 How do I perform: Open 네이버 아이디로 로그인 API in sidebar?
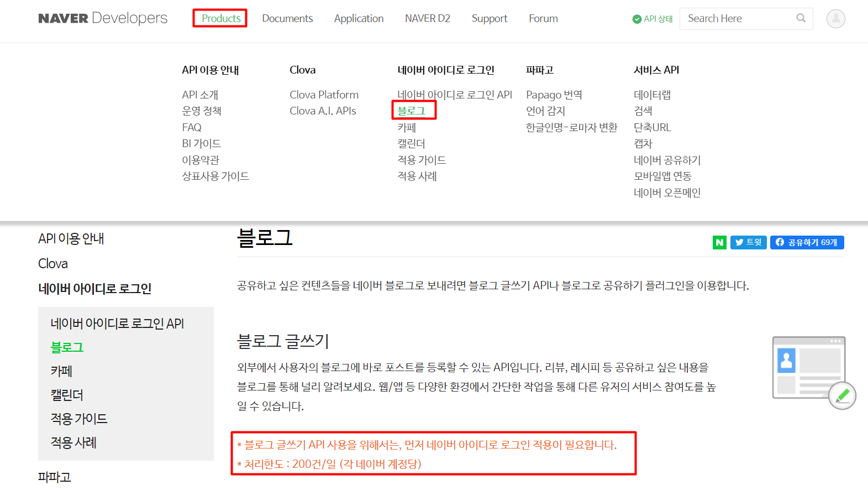117,324
